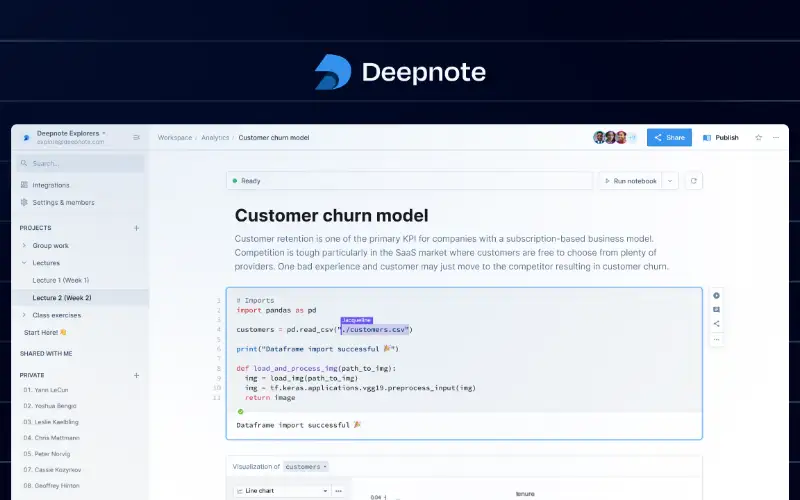800x500 pixels.
Task: Click the 'Dataframe import successful' output text
Action: click(x=298, y=425)
